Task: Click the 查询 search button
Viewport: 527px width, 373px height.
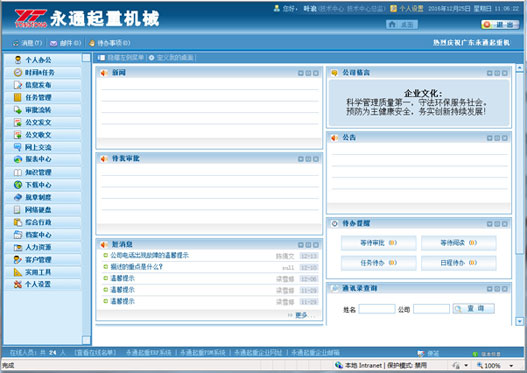Action: [473, 308]
